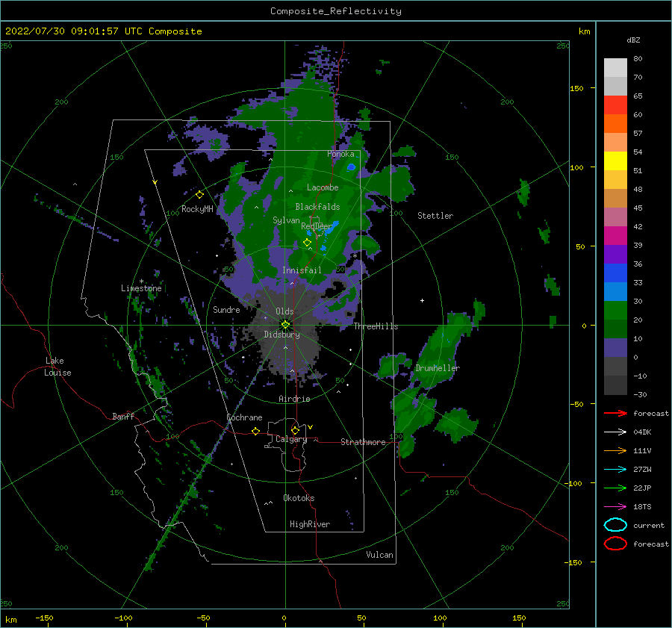Select the light blue swatch below 33 dBZ
This screenshot has width=672, height=628.
(x=615, y=292)
